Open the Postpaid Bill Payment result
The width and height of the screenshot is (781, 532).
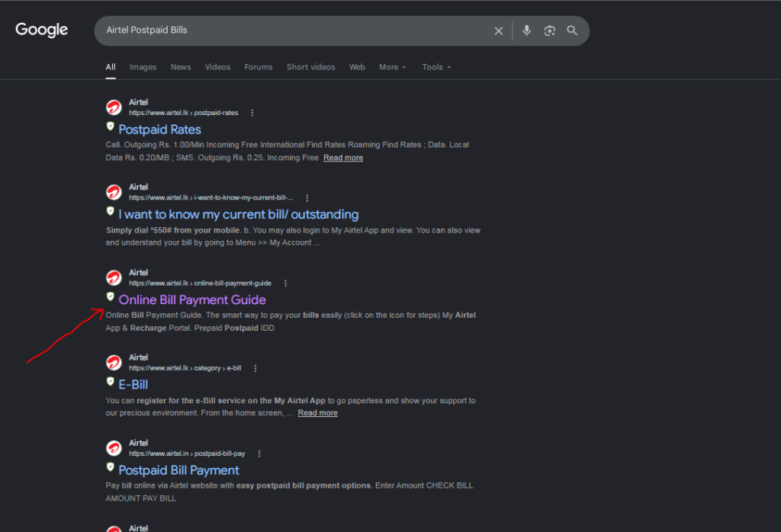click(x=178, y=470)
